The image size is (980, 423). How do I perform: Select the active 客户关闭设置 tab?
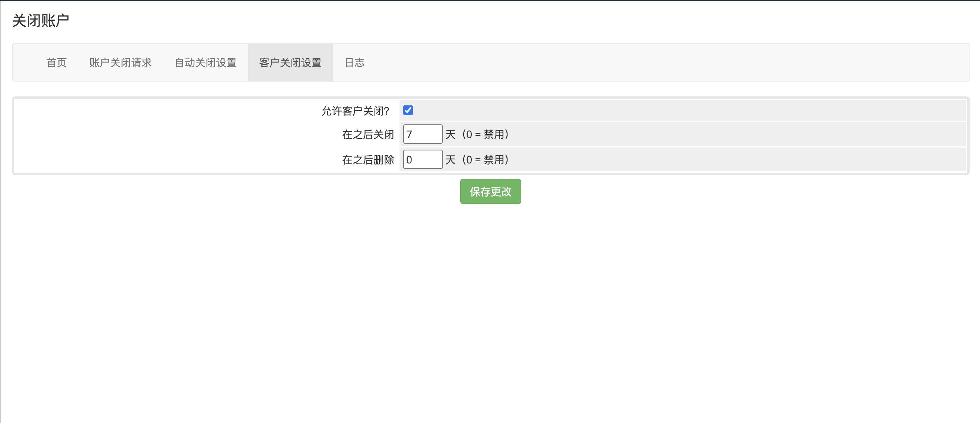pyautogui.click(x=290, y=63)
